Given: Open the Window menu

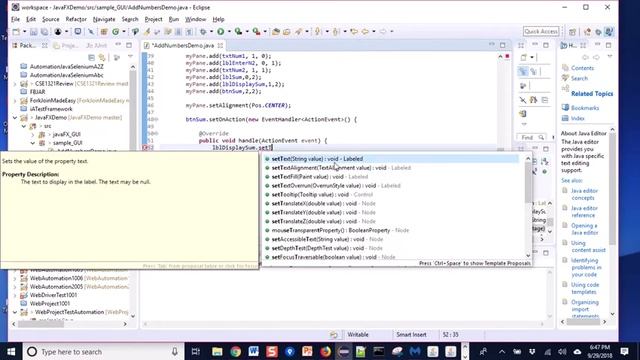Looking at the screenshot, I should pos(196,19).
